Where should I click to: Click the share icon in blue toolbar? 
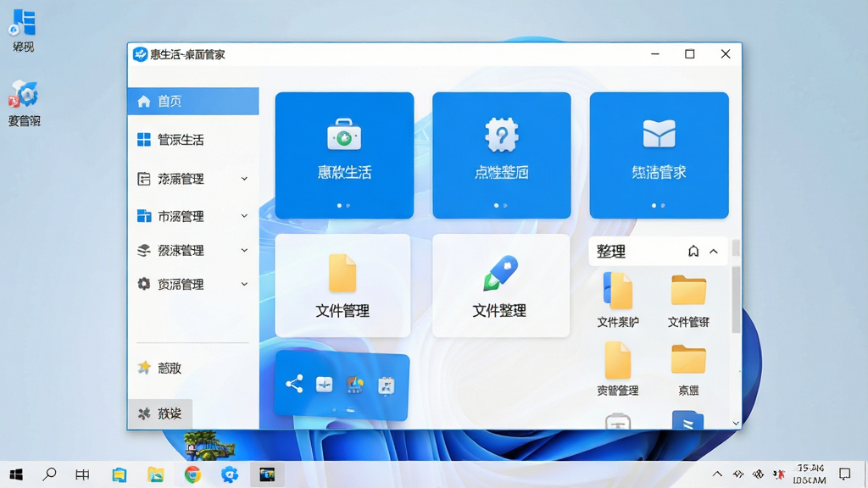[x=294, y=384]
